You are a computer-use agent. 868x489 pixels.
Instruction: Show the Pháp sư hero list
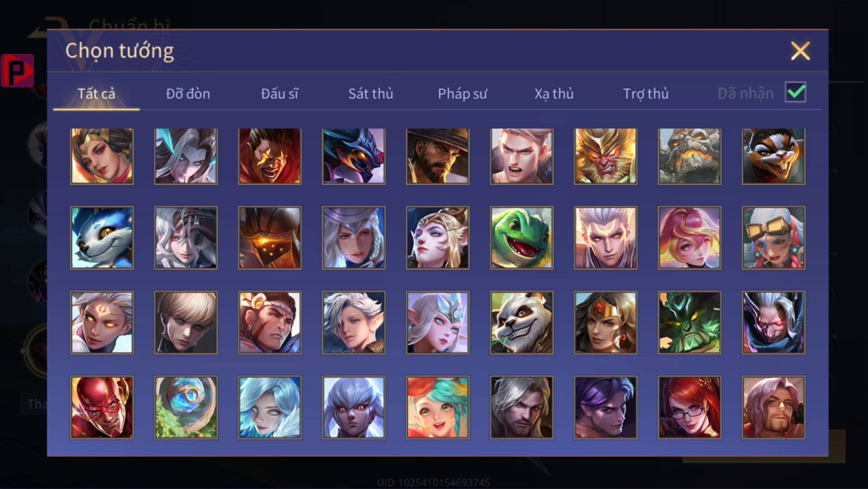pos(462,94)
